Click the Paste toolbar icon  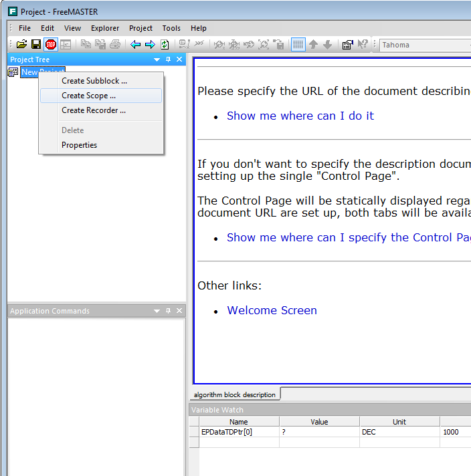(100, 45)
